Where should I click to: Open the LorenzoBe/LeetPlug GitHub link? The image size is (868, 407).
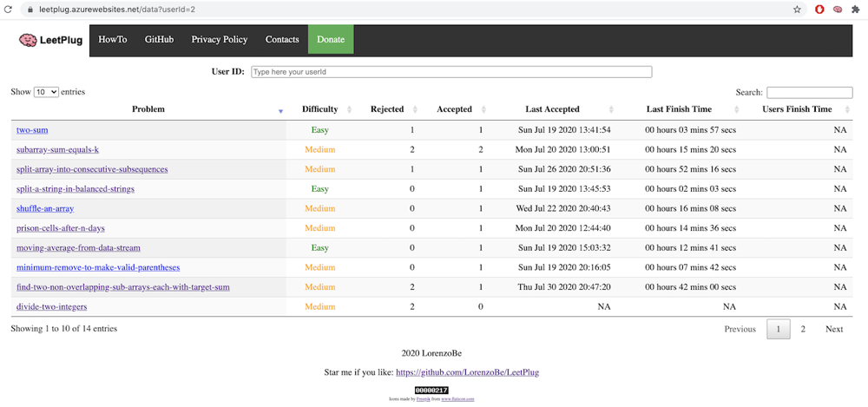(x=468, y=372)
